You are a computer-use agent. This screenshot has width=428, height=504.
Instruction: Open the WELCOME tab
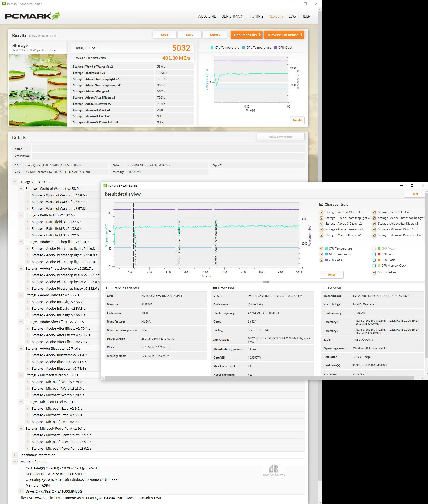(x=207, y=16)
